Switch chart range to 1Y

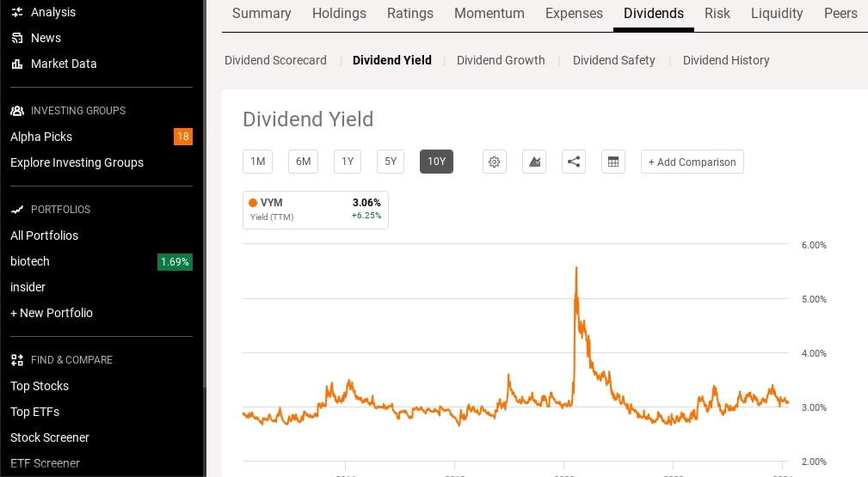click(348, 162)
